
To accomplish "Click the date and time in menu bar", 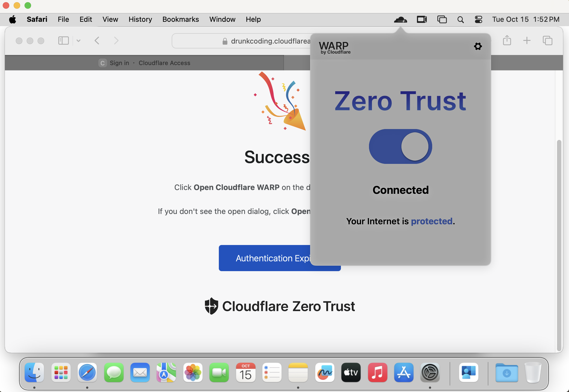I will click(x=526, y=20).
